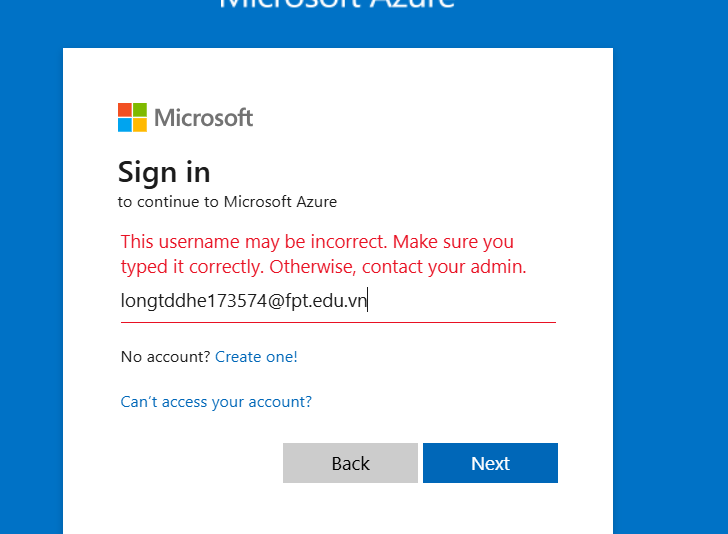
Task: Click the yellow square of Microsoft logo
Action: pyautogui.click(x=140, y=125)
